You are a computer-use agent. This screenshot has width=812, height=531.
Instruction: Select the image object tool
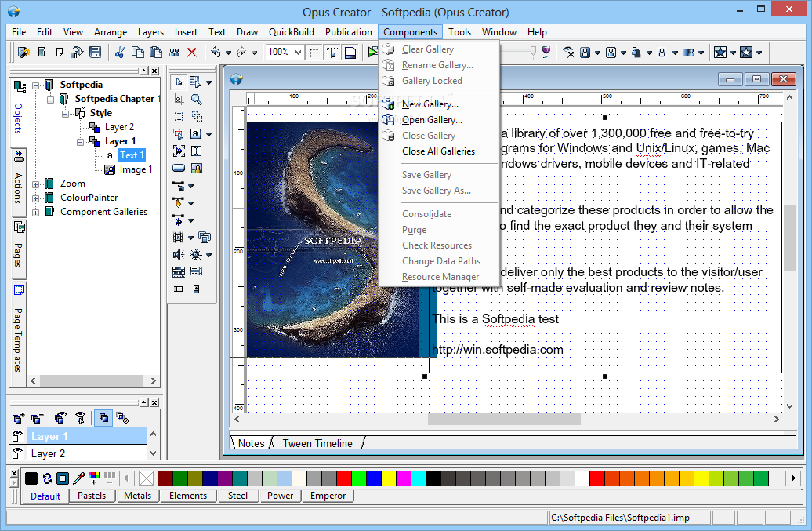coord(196,168)
